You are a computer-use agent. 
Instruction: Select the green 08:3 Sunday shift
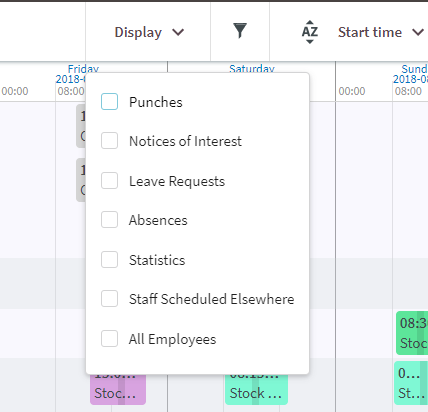[x=412, y=333]
